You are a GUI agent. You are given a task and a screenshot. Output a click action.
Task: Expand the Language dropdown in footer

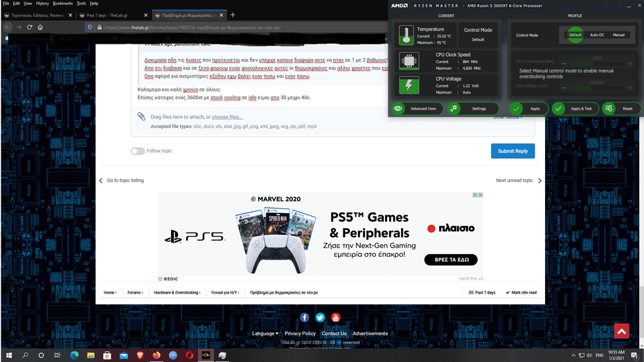[265, 334]
